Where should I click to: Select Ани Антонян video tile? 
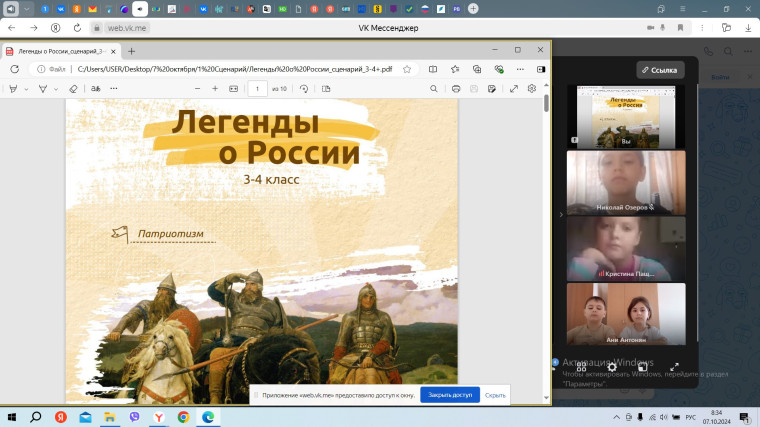(626, 314)
